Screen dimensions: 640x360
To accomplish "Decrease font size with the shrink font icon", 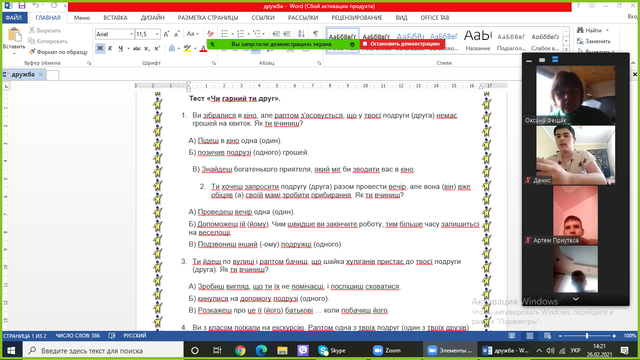I will pyautogui.click(x=177, y=34).
